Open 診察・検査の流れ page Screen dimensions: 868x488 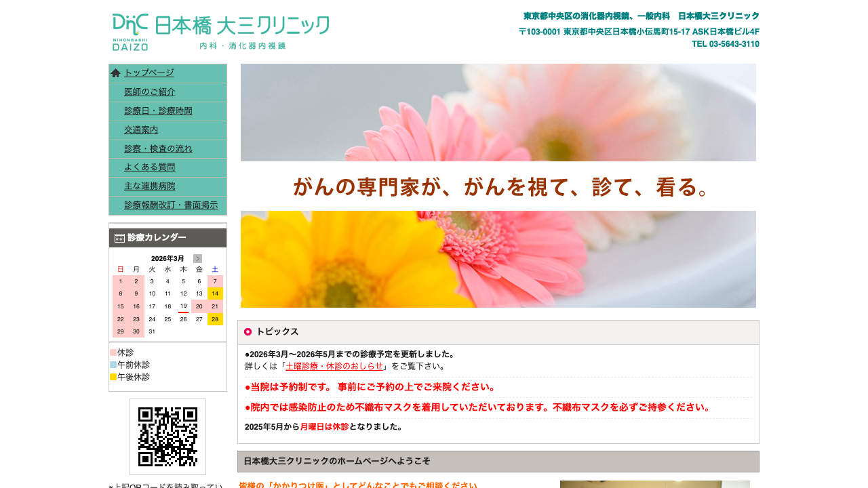tap(158, 148)
